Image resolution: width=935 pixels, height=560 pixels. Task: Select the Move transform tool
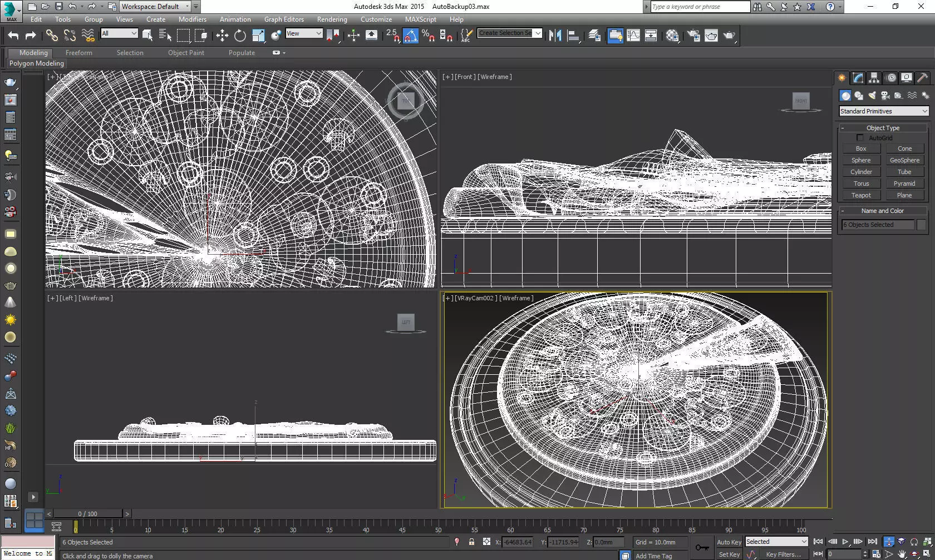(x=222, y=36)
